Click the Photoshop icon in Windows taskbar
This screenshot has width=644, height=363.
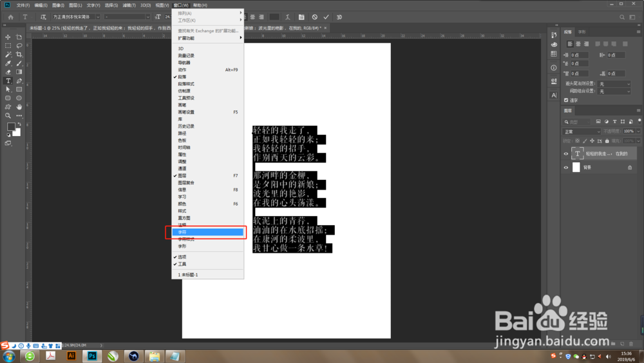pos(92,356)
